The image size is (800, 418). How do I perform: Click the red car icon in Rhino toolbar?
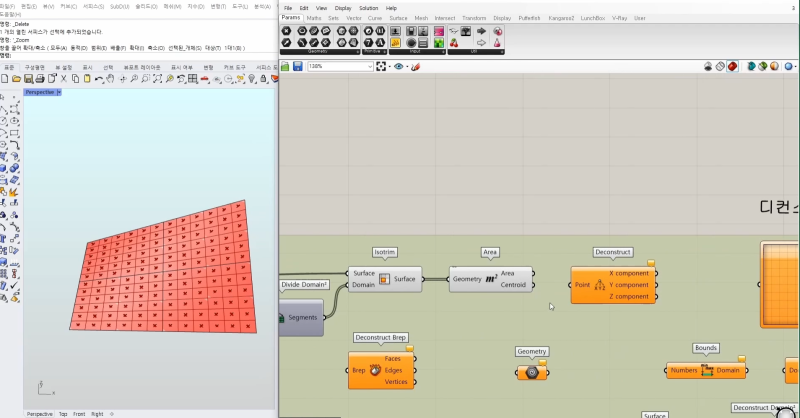205,79
